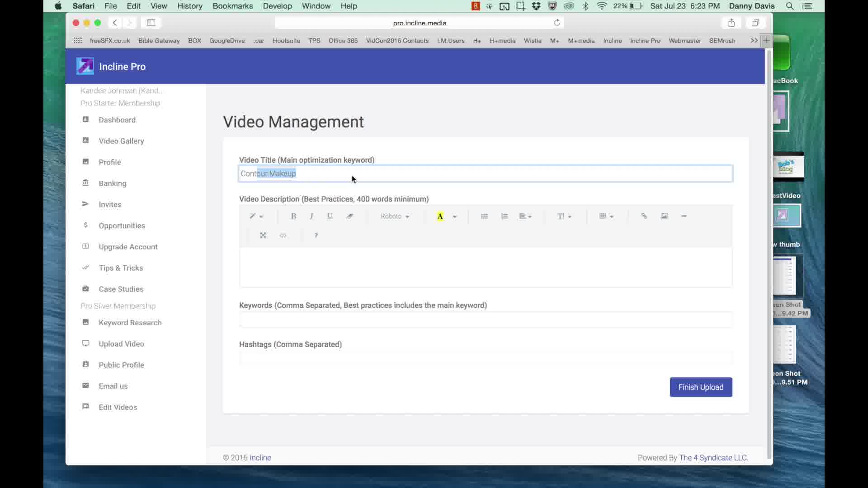The width and height of the screenshot is (868, 488).
Task: Open the bookmarks overflow chevrons
Action: click(754, 41)
